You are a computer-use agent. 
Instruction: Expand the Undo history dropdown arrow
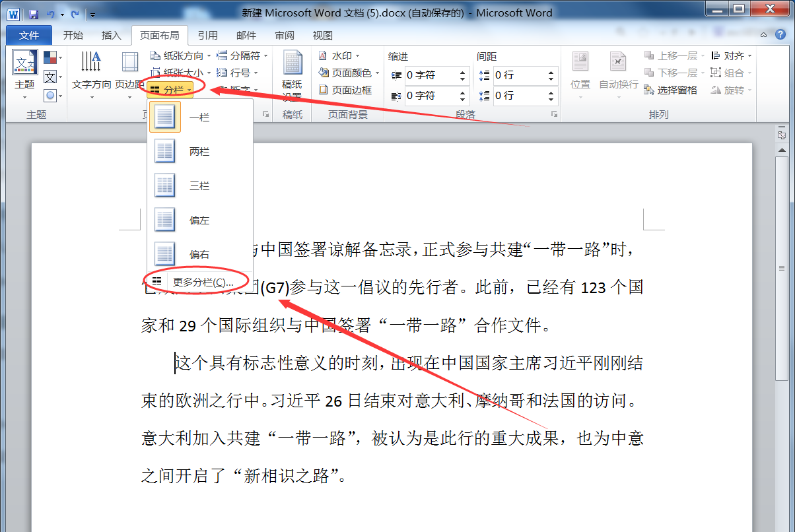point(61,14)
